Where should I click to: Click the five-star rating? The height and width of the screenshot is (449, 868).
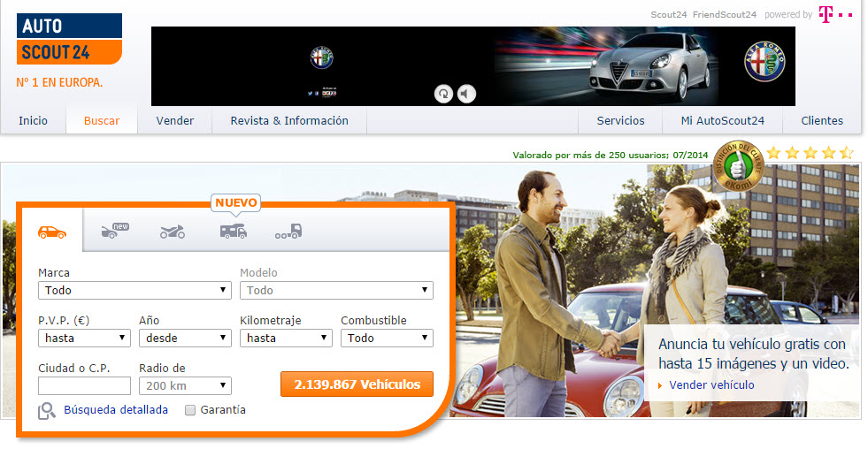(x=810, y=153)
